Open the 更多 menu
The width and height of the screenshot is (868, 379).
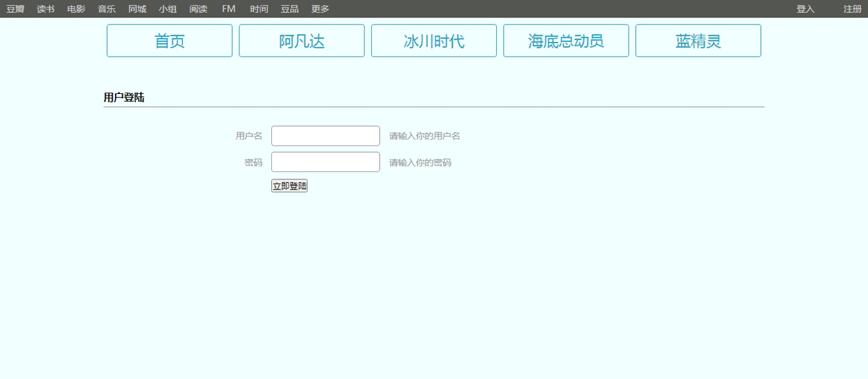(x=320, y=9)
